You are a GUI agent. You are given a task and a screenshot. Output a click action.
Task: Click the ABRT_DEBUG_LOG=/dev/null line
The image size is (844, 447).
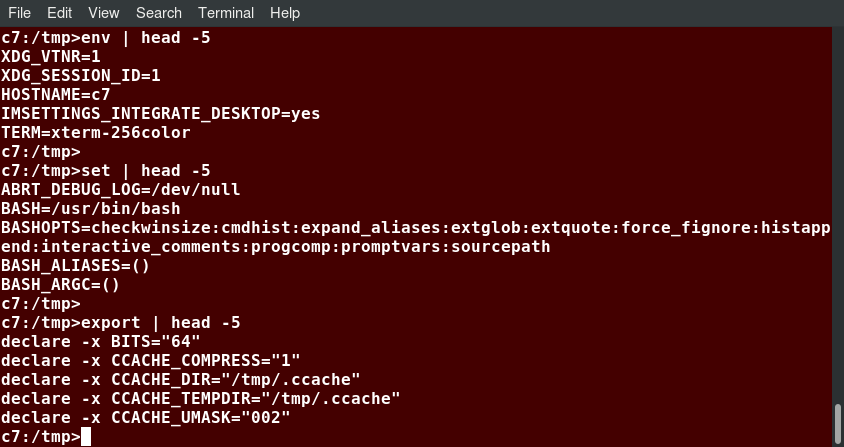point(121,190)
